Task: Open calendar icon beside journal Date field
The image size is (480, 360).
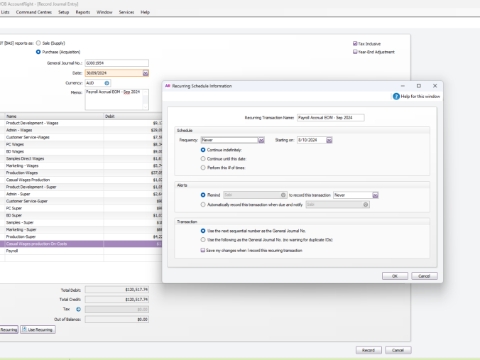Action: pos(146,73)
